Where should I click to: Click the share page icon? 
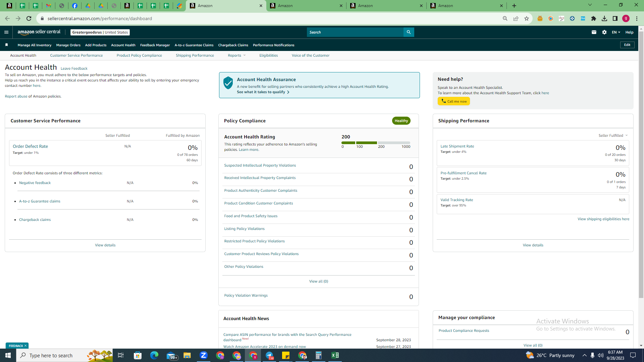click(516, 18)
